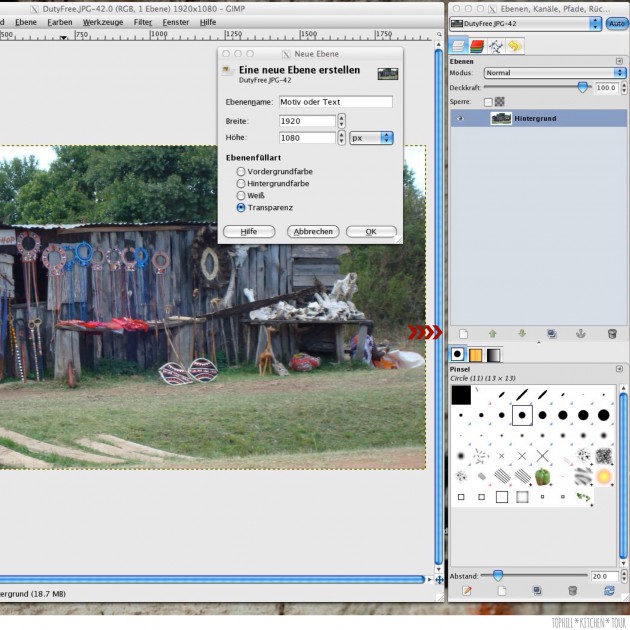Configure Pinsel tab menu button
This screenshot has width=630, height=630.
click(x=619, y=369)
